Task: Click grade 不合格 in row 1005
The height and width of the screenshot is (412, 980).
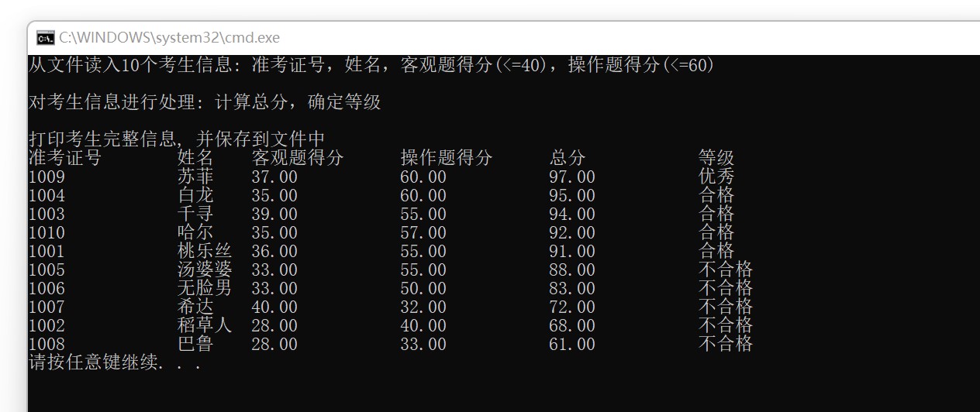Action: click(x=726, y=270)
